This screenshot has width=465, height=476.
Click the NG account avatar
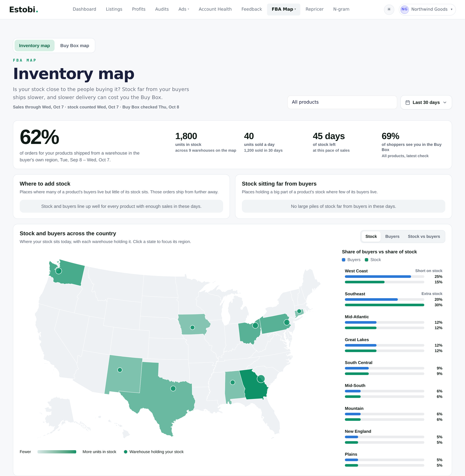404,9
